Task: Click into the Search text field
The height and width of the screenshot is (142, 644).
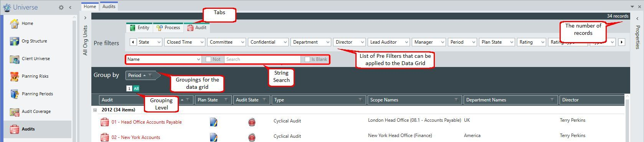Action: click(263, 59)
